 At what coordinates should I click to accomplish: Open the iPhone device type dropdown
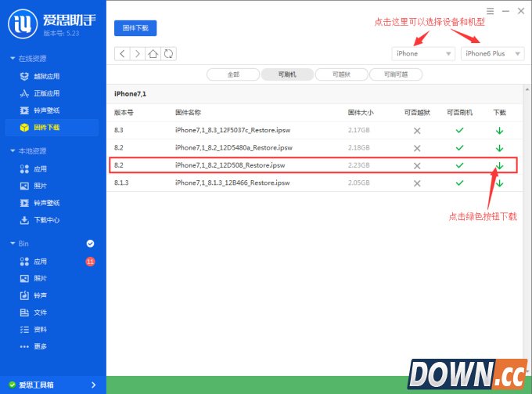coord(423,53)
